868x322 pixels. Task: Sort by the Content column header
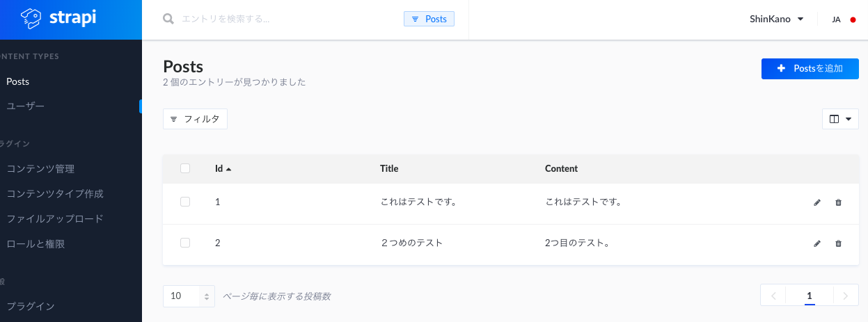pyautogui.click(x=561, y=168)
